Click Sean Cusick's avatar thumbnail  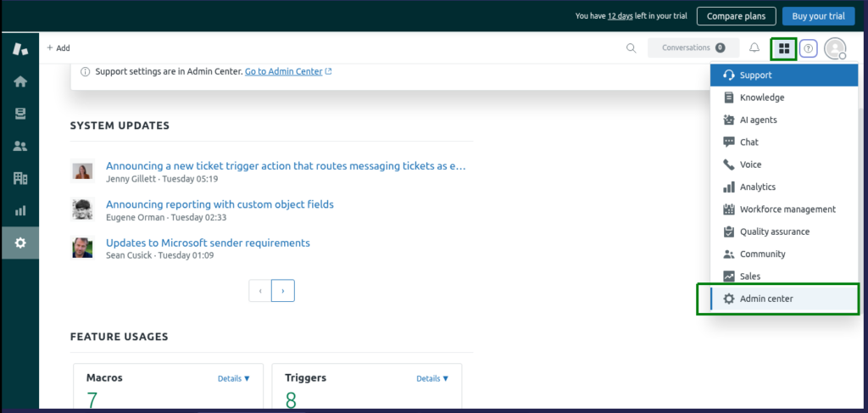(x=82, y=248)
